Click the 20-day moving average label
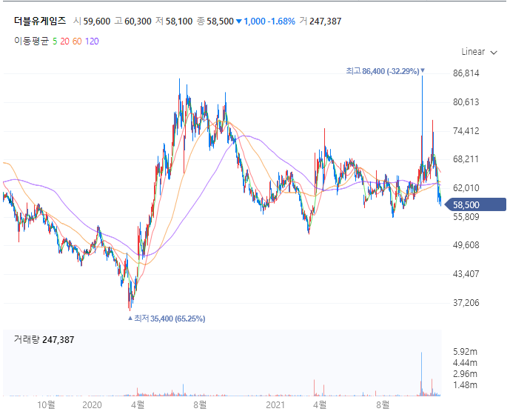Viewport: 510px width, 420px height. [x=64, y=41]
